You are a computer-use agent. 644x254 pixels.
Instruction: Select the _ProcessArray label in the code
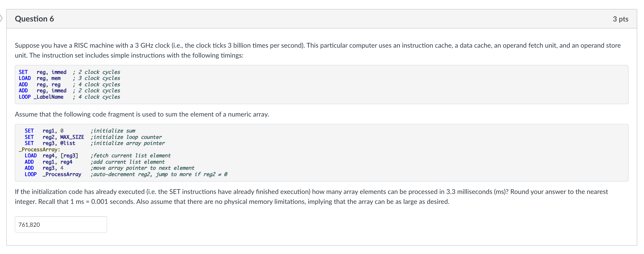pos(39,149)
